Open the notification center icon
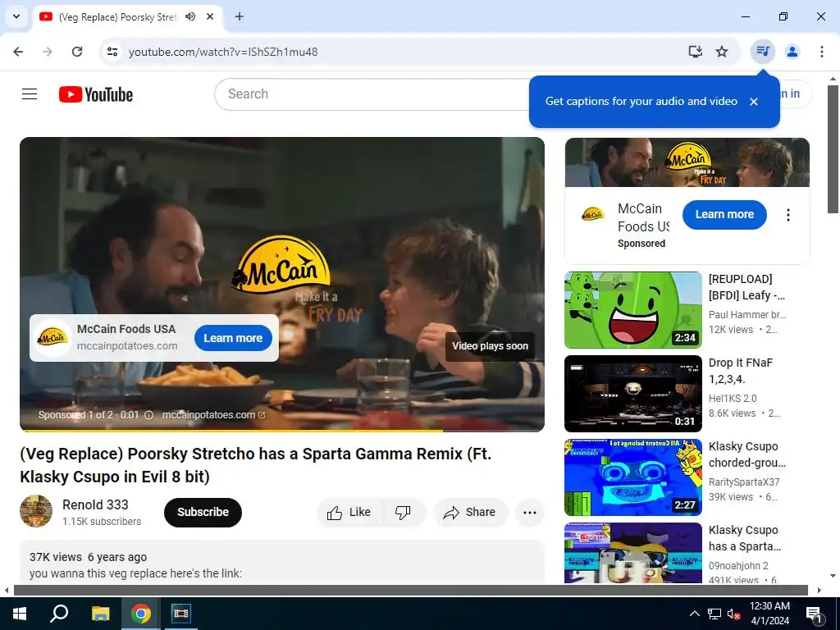Screen dimensions: 840x630 tap(814, 614)
